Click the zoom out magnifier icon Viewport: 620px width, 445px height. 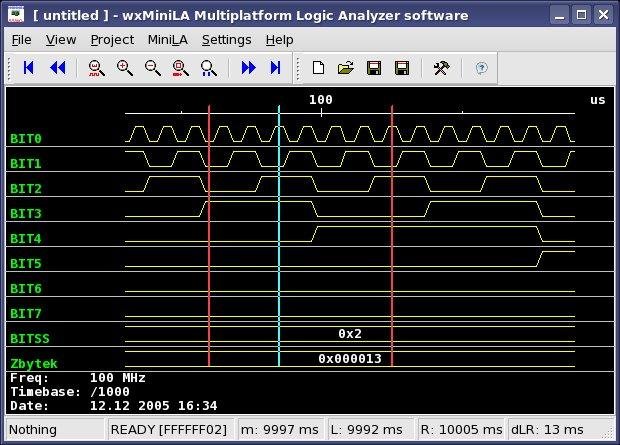(153, 68)
